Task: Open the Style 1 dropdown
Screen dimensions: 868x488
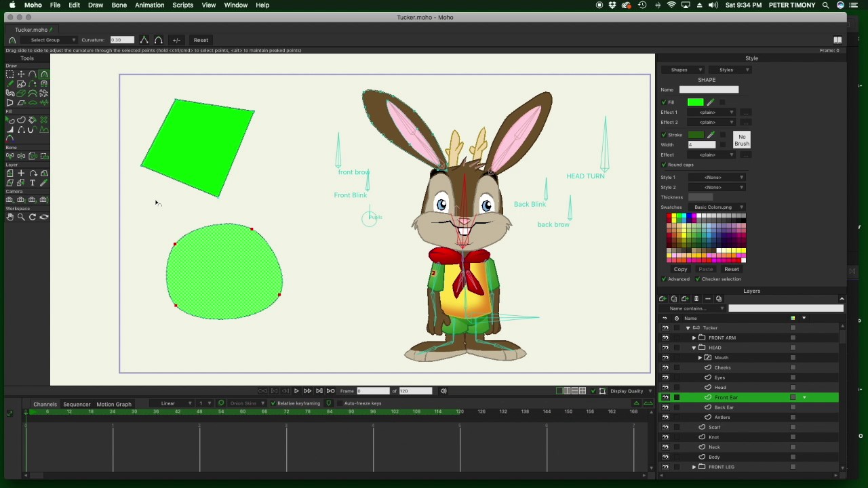Action: pos(716,178)
